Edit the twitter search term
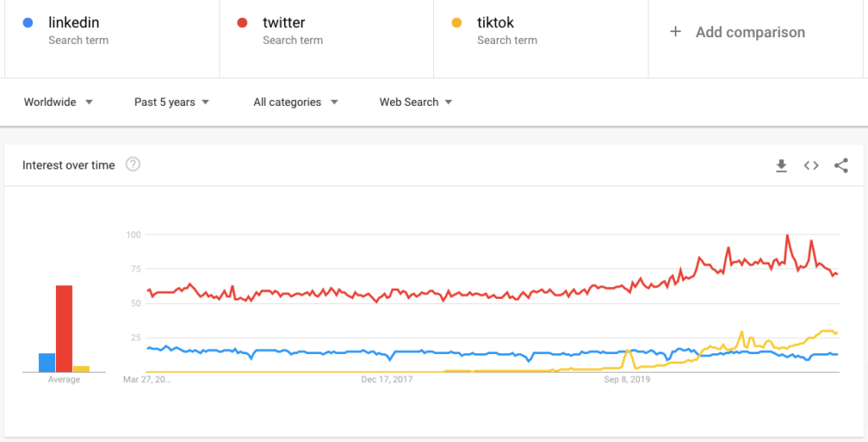 pos(283,24)
